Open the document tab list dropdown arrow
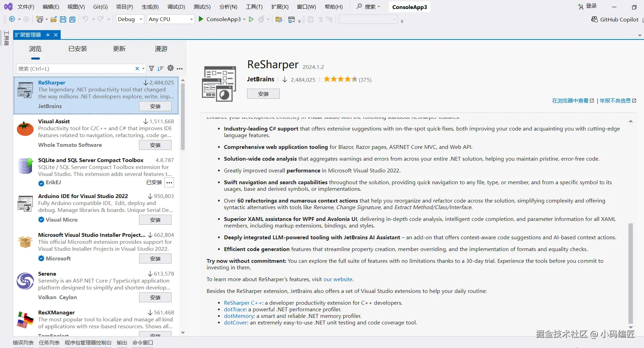Viewport: 644px width, 348px height. (639, 35)
